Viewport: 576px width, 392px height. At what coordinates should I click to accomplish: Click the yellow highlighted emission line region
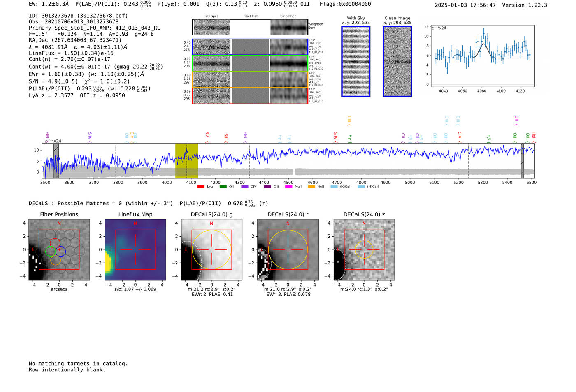[x=186, y=160]
